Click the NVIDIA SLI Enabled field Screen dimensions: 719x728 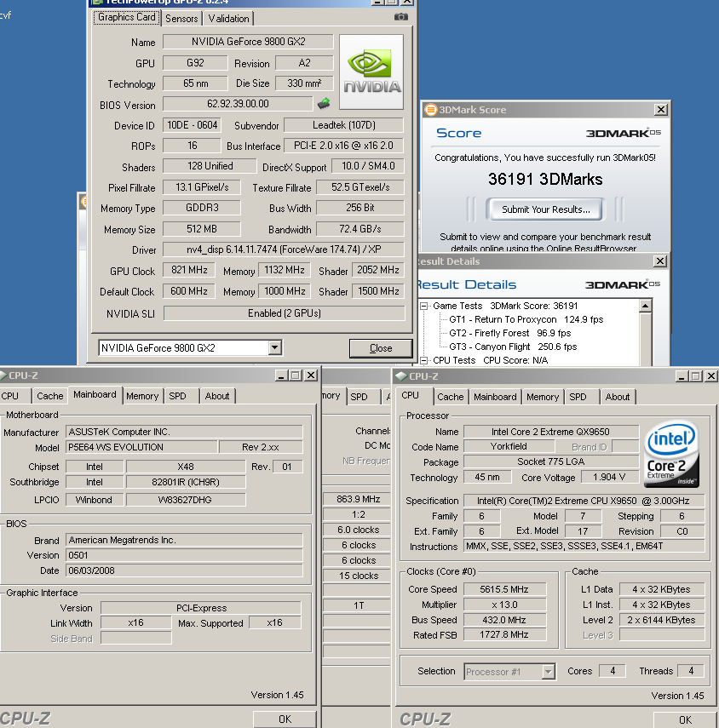pyautogui.click(x=284, y=313)
